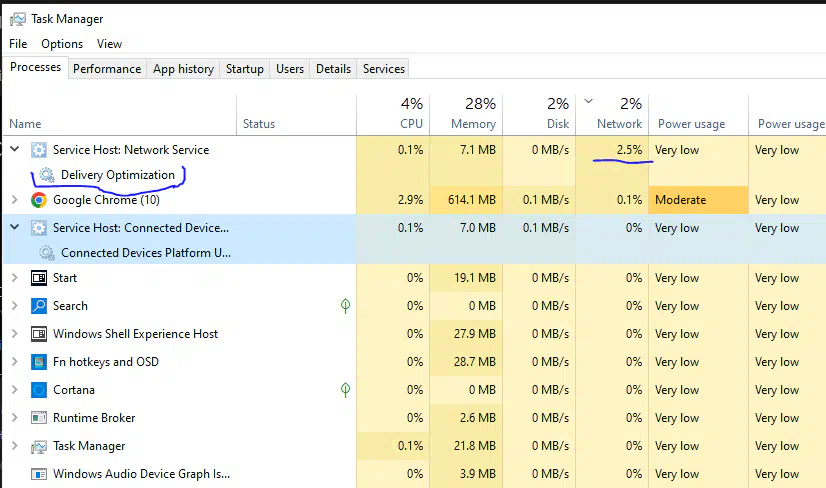The height and width of the screenshot is (488, 826).
Task: Open the Options menu
Action: click(62, 44)
